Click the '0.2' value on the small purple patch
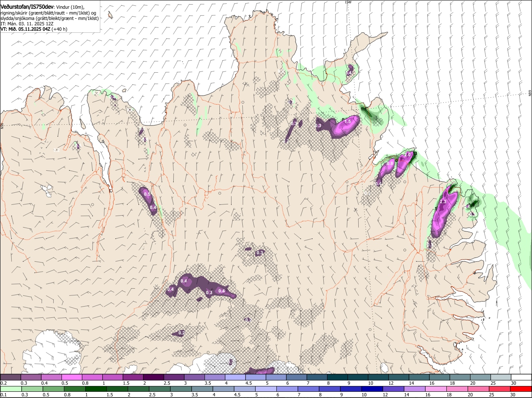 tap(182, 333)
